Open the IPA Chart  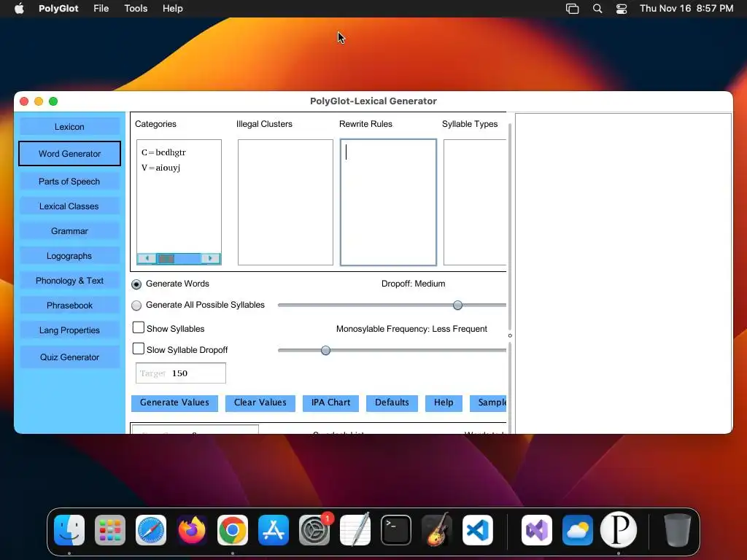330,402
